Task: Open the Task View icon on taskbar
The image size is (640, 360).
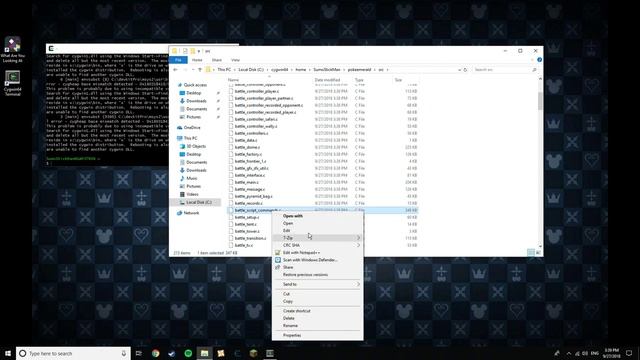Action: 139,353
